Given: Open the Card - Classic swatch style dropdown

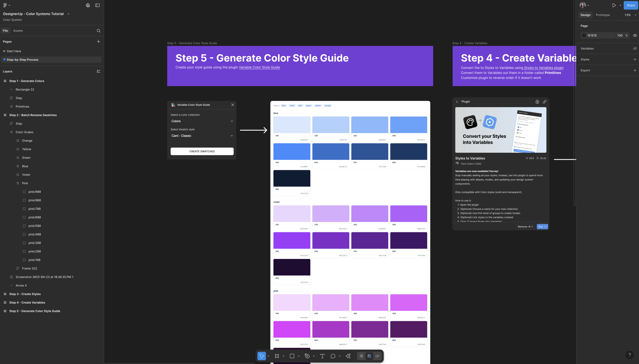Looking at the screenshot, I should [x=202, y=136].
